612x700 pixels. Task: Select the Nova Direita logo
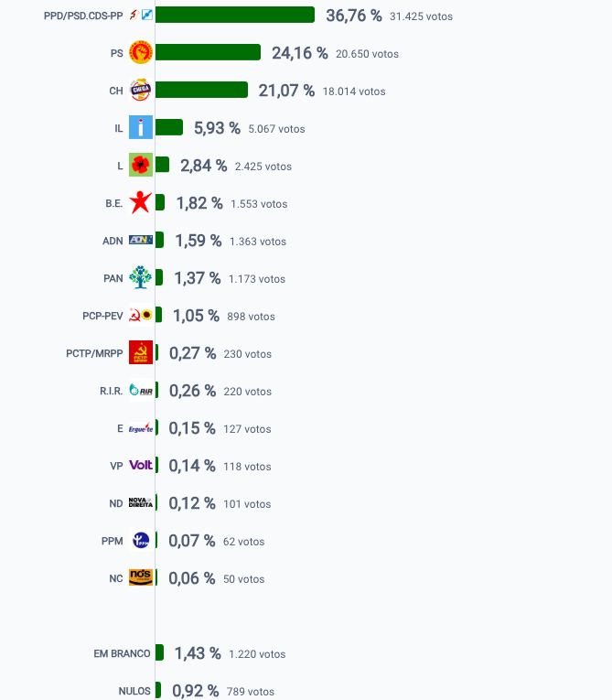tap(141, 502)
